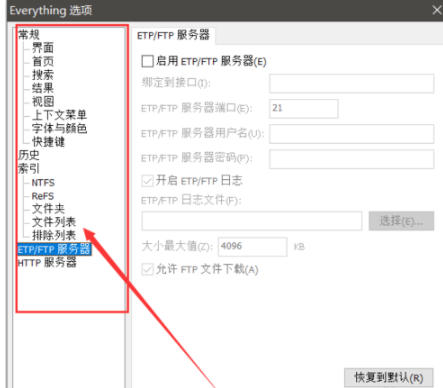The height and width of the screenshot is (388, 443).
Task: Select 文件列表 under 索引
Action: click(x=54, y=222)
